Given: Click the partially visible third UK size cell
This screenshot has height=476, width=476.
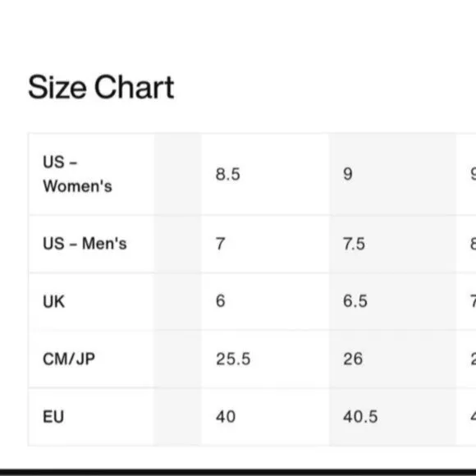Looking at the screenshot, I should [x=466, y=301].
